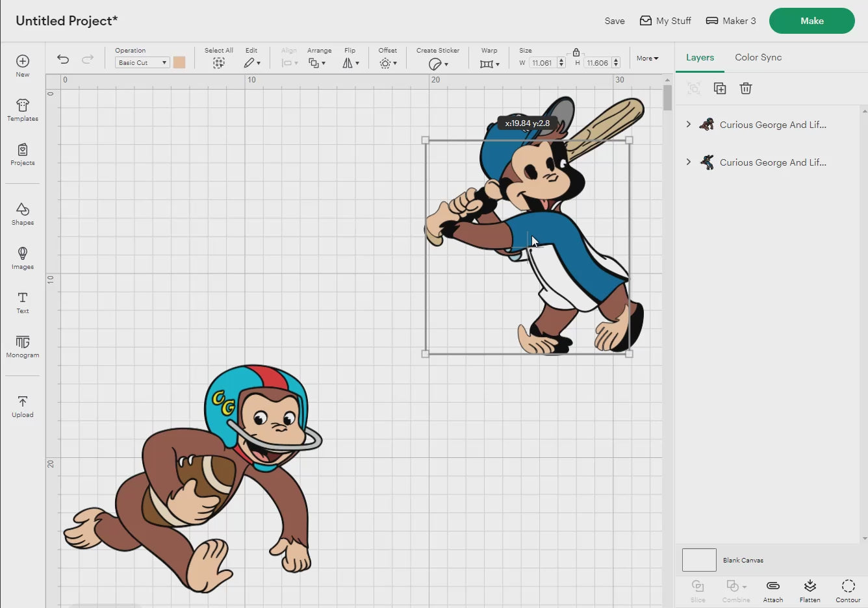Click the Duplicate layer icon
This screenshot has height=608, width=868.
pyautogui.click(x=720, y=88)
